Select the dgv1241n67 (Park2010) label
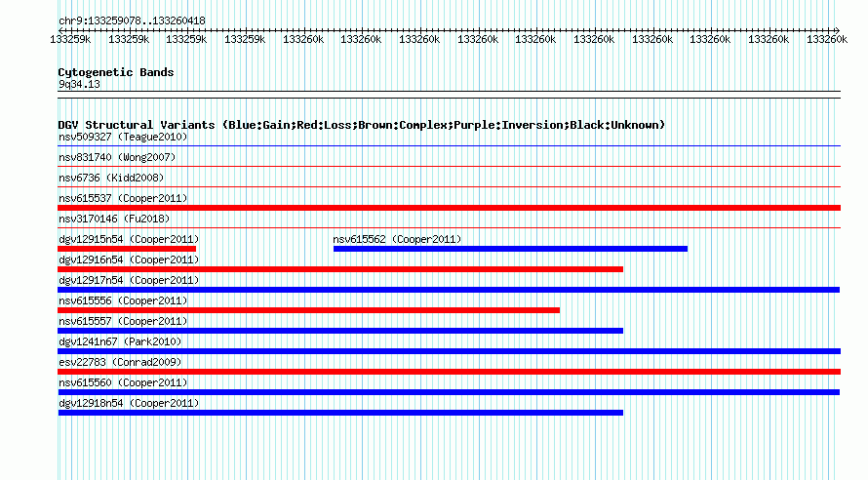The image size is (868, 480). [120, 341]
